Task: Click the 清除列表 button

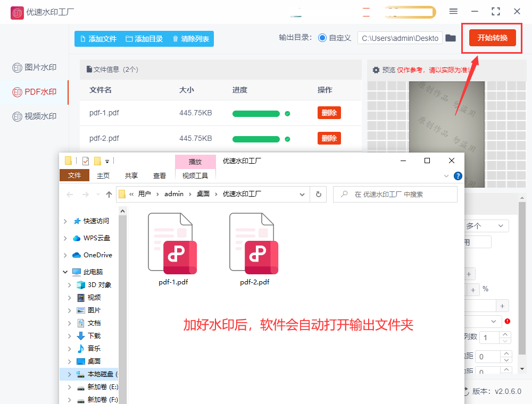Action: tap(190, 39)
